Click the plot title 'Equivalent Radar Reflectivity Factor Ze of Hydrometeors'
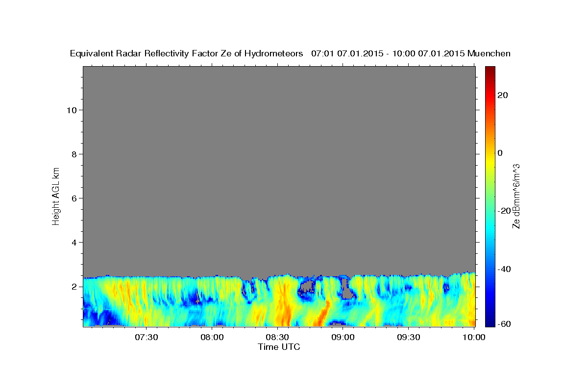 click(187, 53)
